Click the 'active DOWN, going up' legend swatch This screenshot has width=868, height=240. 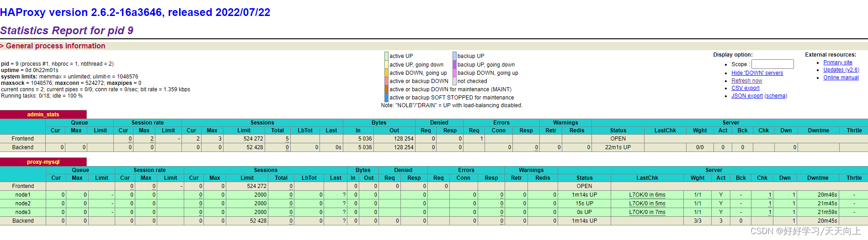point(387,73)
